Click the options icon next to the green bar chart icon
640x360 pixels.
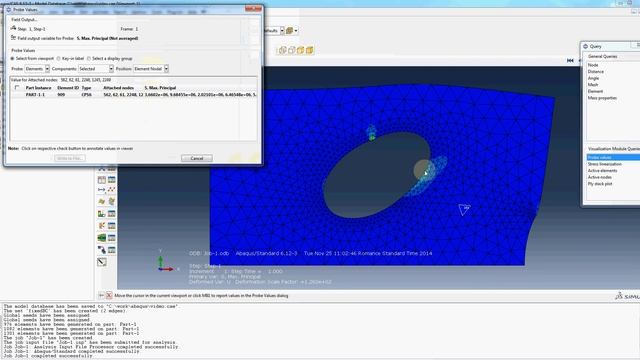[111, 213]
